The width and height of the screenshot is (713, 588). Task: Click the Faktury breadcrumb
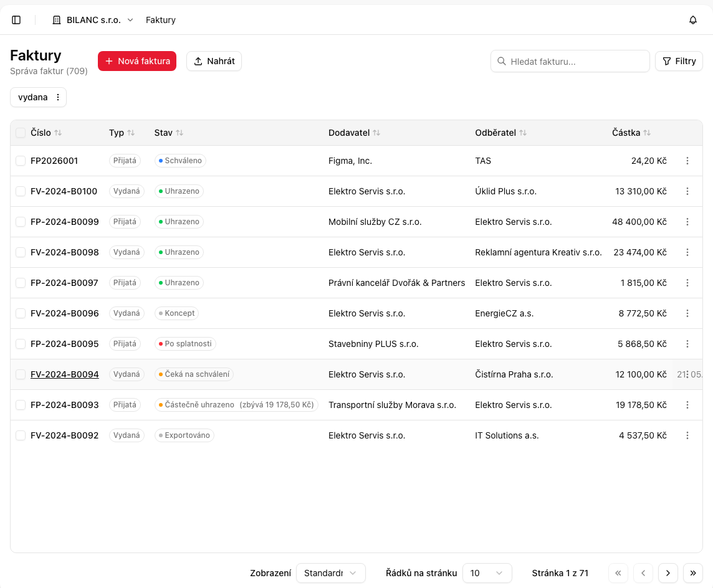coord(161,20)
